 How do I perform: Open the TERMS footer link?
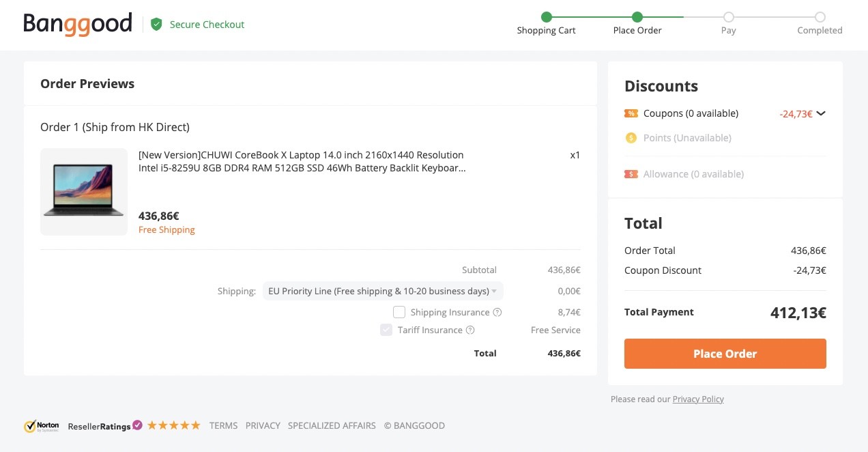coord(224,425)
